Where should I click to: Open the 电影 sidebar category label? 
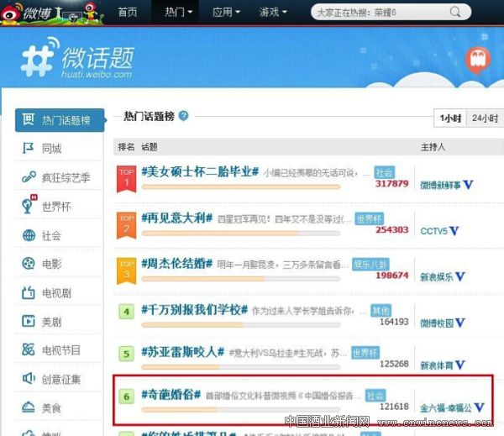51,264
